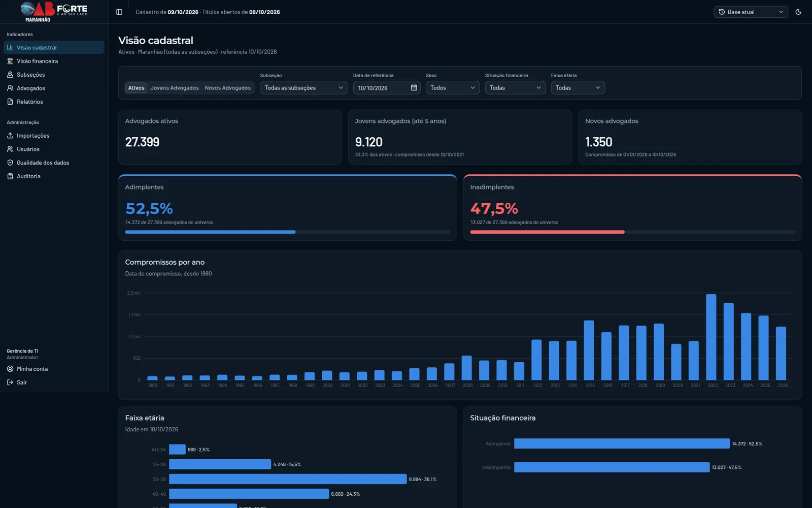812x508 pixels.
Task: Switch to dark/light mode moon icon
Action: 798,12
